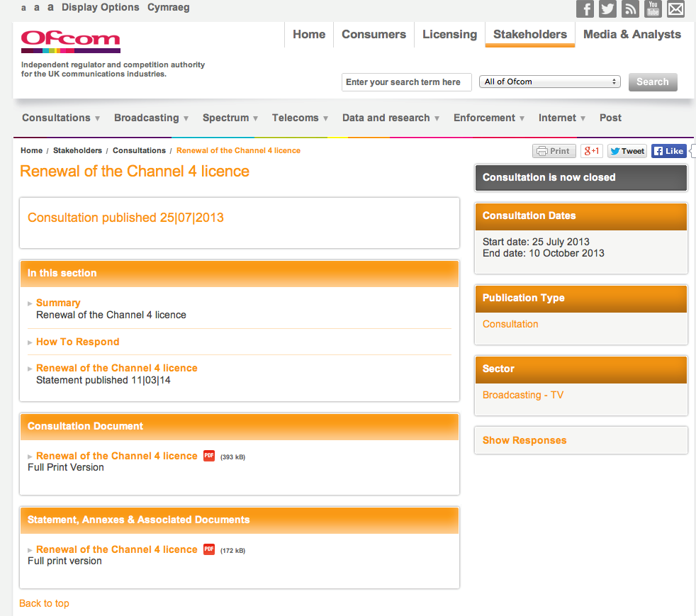Expand the Data and research menu
Screen dimensions: 696x616
click(x=391, y=118)
